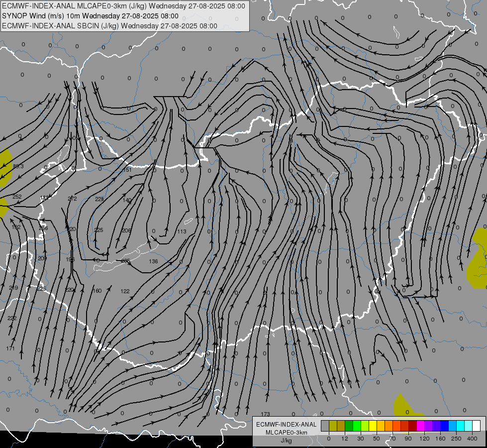
Task: Click the map value '122'
Action: point(125,291)
